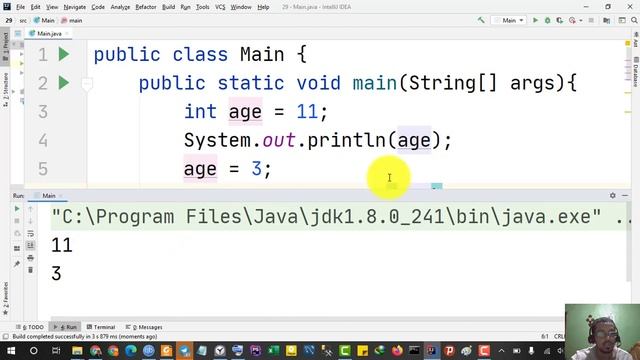Select the Main tab in Run panel
Image resolution: width=640 pixels, height=360 pixels.
(49, 196)
